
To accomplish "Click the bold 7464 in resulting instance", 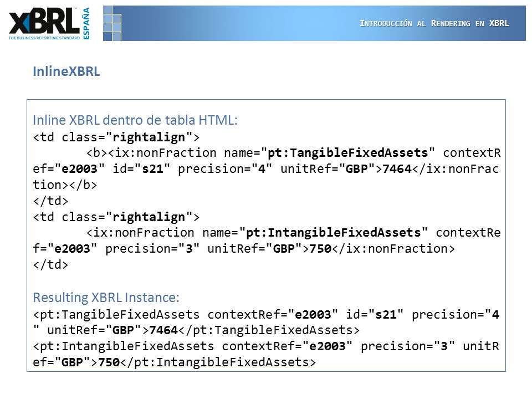I will pos(163,330).
